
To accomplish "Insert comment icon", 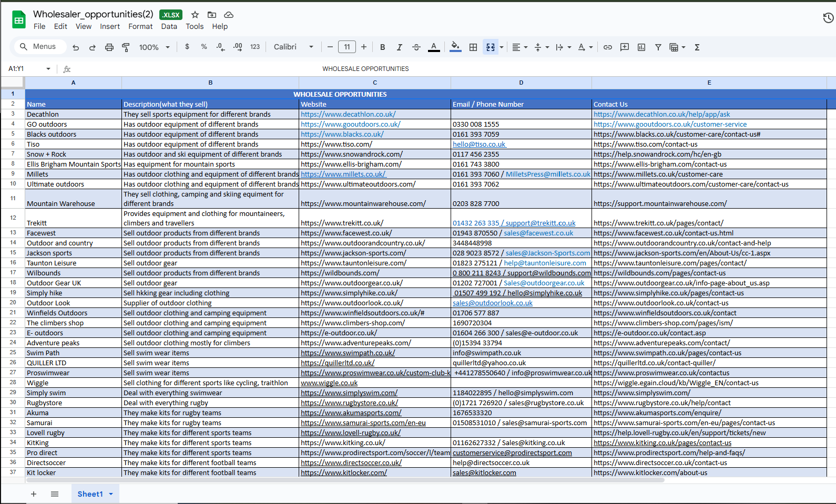I will point(625,47).
